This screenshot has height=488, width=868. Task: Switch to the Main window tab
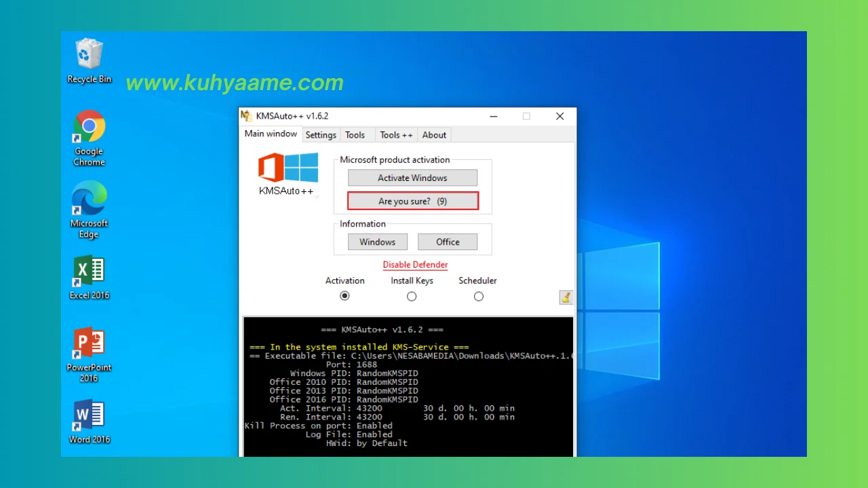point(271,134)
